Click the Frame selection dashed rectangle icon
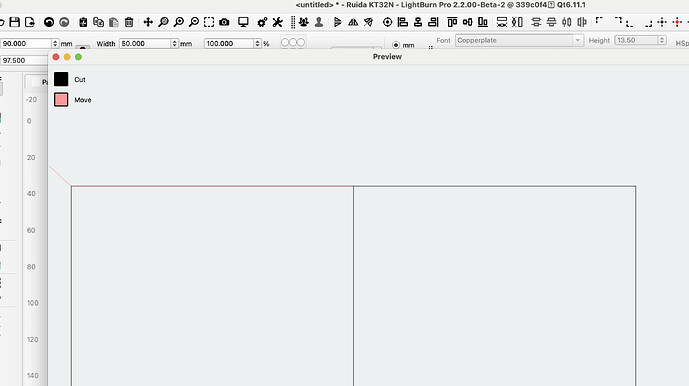The width and height of the screenshot is (689, 386). pos(209,22)
